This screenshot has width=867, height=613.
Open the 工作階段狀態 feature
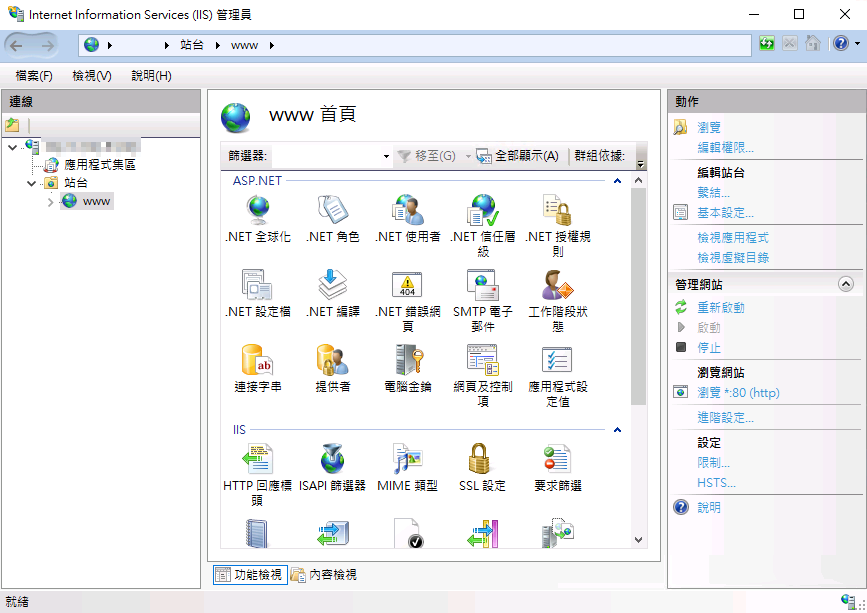tap(558, 301)
